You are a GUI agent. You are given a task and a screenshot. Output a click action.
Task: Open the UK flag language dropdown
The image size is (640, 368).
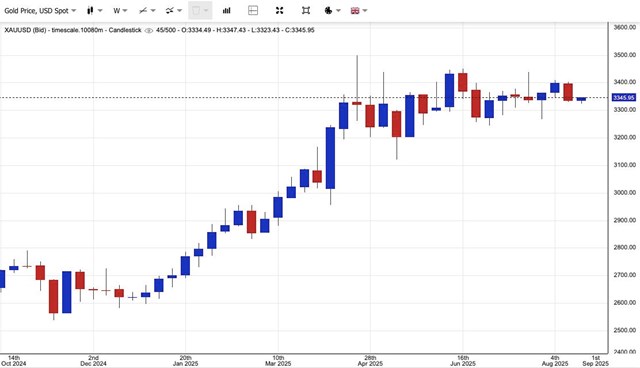tap(359, 11)
